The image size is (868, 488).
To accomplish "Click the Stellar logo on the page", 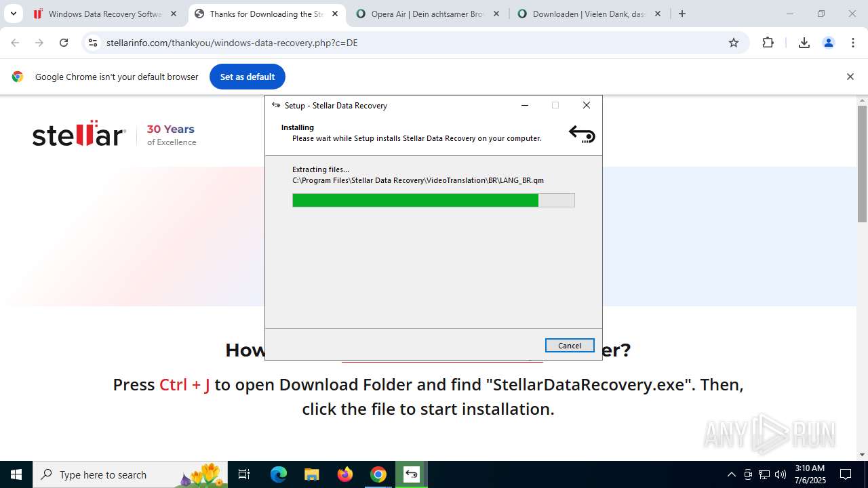I will point(79,134).
